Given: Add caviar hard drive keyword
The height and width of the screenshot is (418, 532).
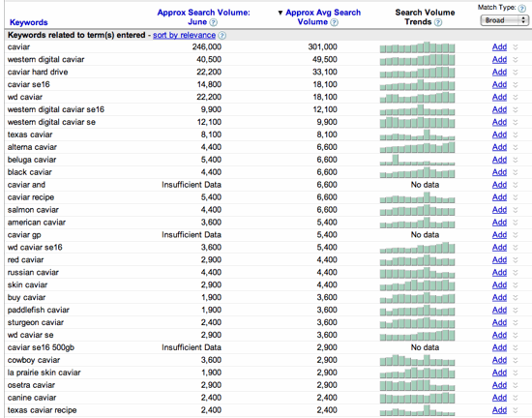Looking at the screenshot, I should (x=499, y=72).
